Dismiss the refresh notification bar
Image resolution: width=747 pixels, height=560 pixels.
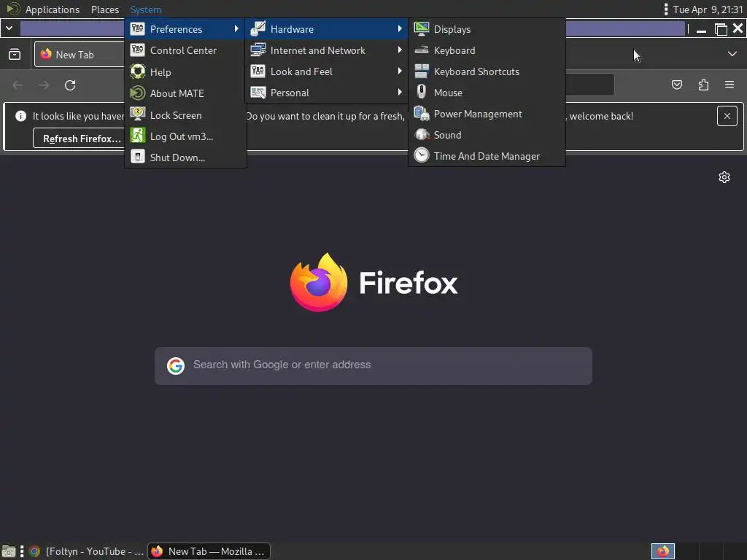(x=727, y=116)
